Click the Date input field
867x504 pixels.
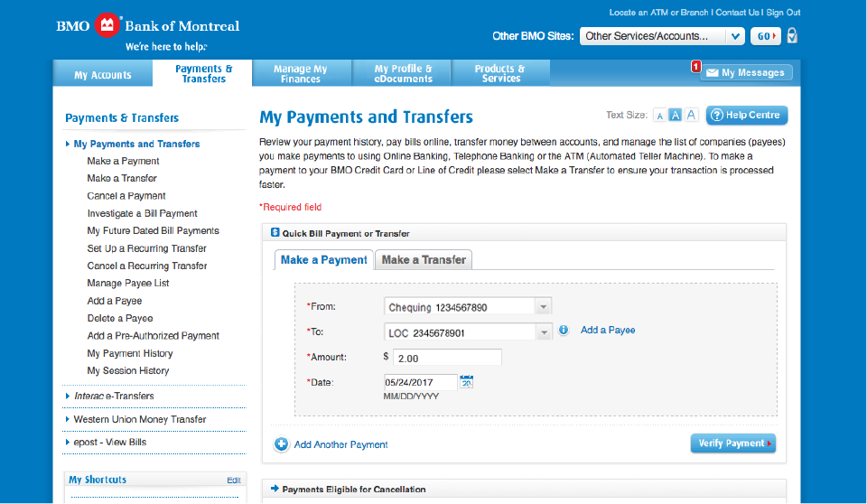point(420,382)
